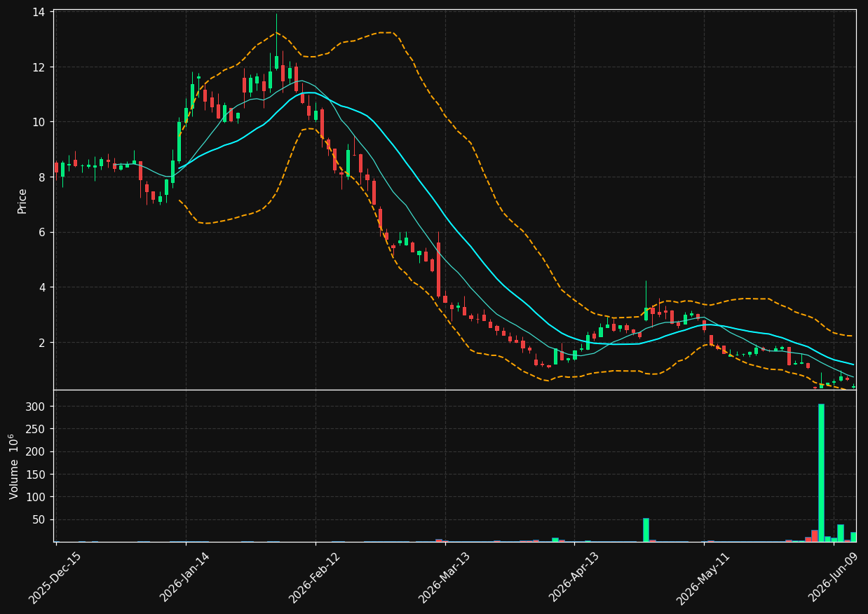Select price axis tick label 6
Image resolution: width=868 pixels, height=614 pixels.
43,232
